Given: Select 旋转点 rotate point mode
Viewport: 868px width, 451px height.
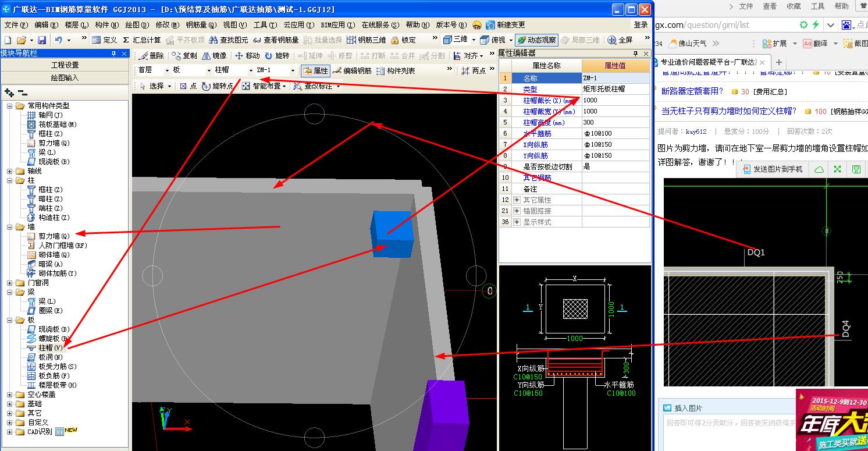Looking at the screenshot, I should (218, 86).
